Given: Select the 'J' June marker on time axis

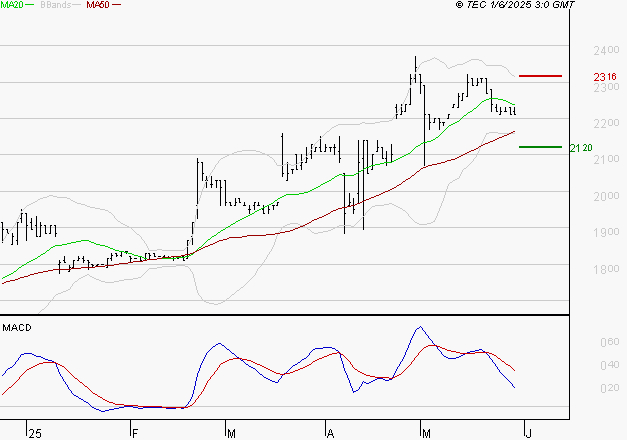Looking at the screenshot, I should [x=526, y=432].
